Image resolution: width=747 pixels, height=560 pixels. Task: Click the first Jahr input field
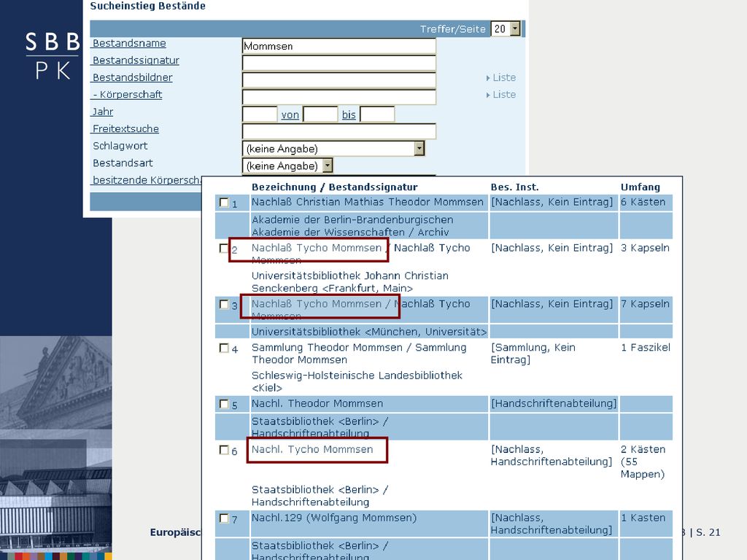coord(260,114)
